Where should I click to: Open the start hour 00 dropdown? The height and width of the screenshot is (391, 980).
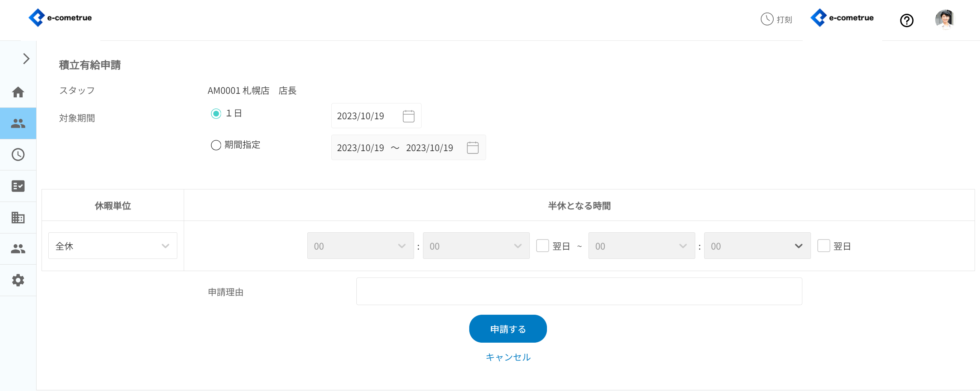click(360, 246)
